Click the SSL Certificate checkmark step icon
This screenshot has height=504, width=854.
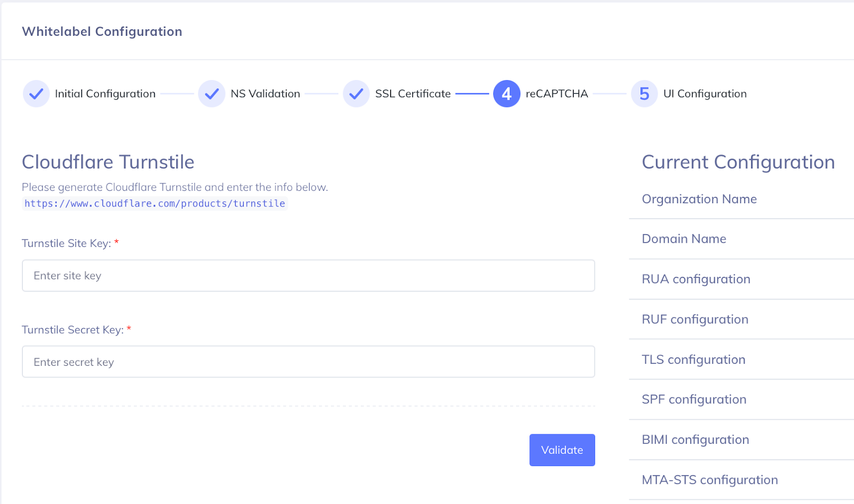point(357,94)
